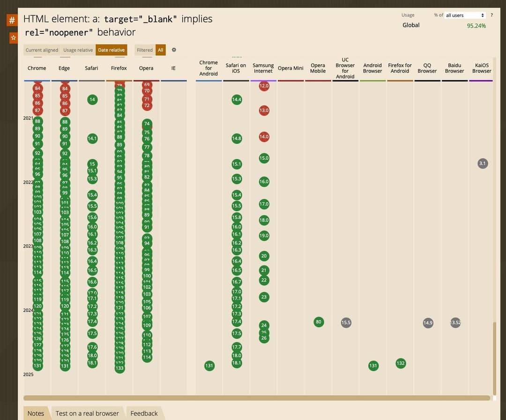Click the Safari column header
Screen dimensions: 506x420
click(x=92, y=68)
